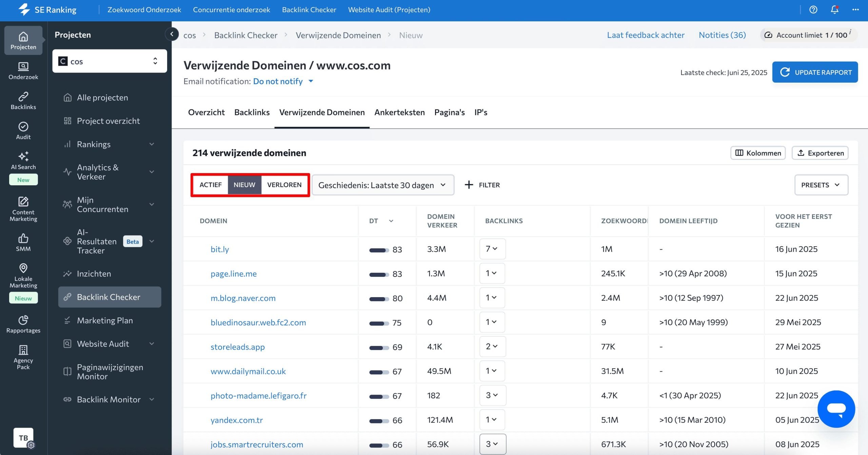Viewport: 868px width, 455px height.
Task: Open Agency Pack in the left icon bar
Action: 23,357
